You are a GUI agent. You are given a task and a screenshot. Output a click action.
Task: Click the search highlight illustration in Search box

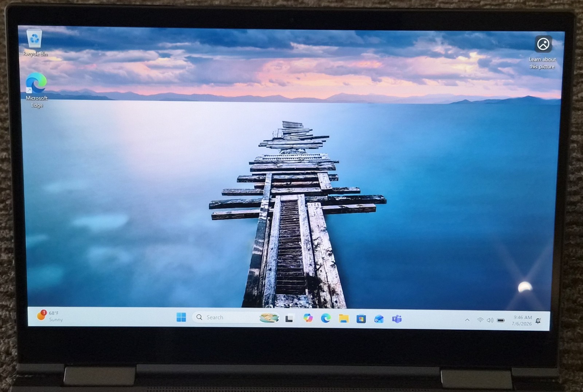(269, 318)
